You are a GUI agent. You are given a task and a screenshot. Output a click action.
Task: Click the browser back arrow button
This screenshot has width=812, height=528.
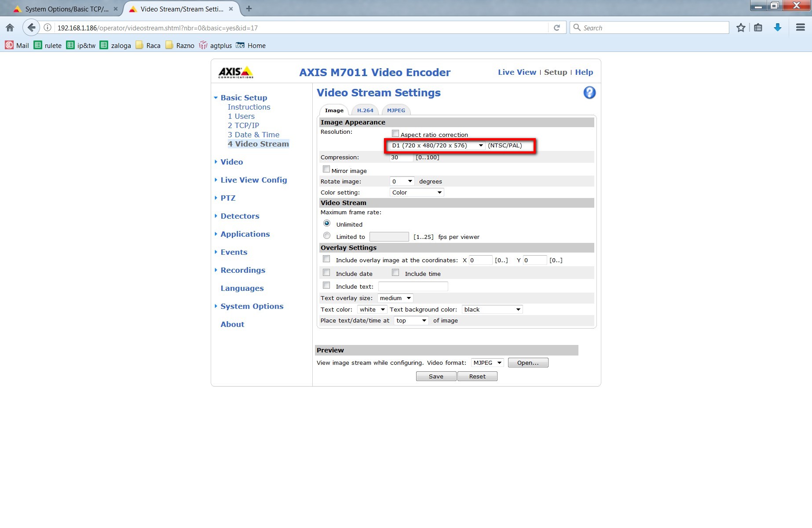31,28
